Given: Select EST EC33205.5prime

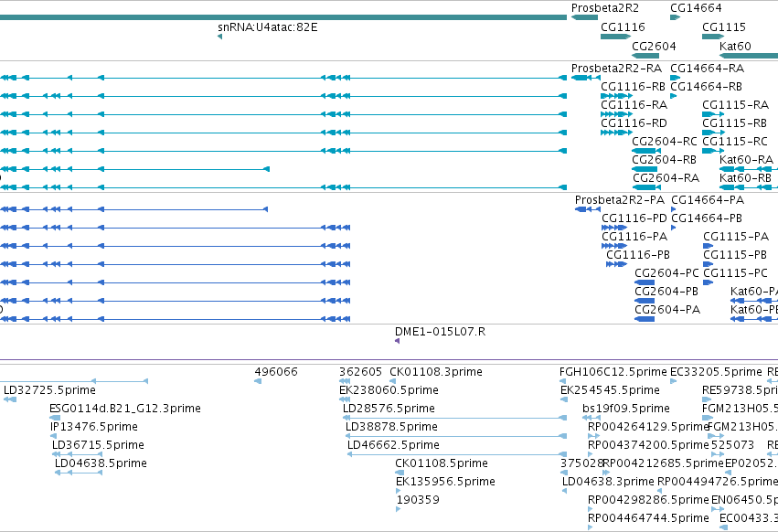Looking at the screenshot, I should 673,381.
